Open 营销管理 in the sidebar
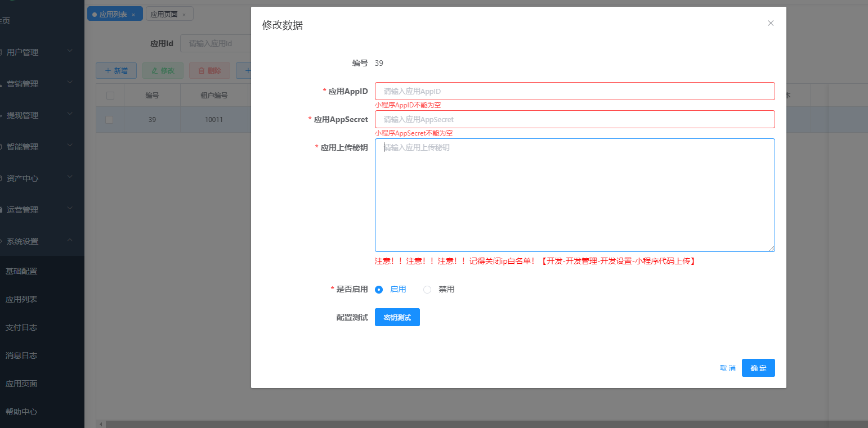This screenshot has width=868, height=428. click(x=42, y=84)
